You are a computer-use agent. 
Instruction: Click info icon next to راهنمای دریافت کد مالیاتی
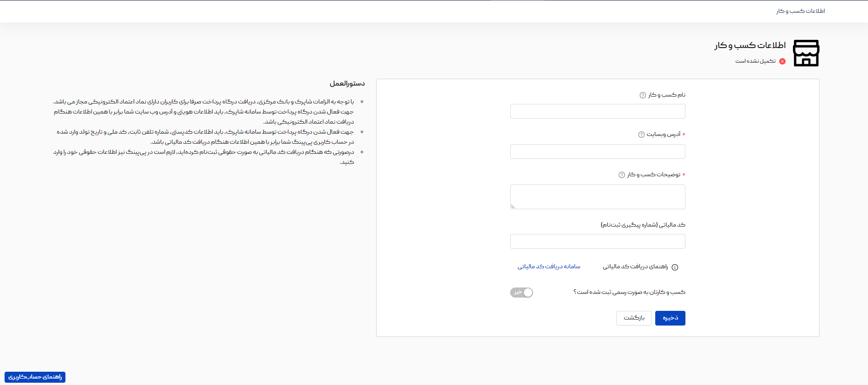coord(674,267)
